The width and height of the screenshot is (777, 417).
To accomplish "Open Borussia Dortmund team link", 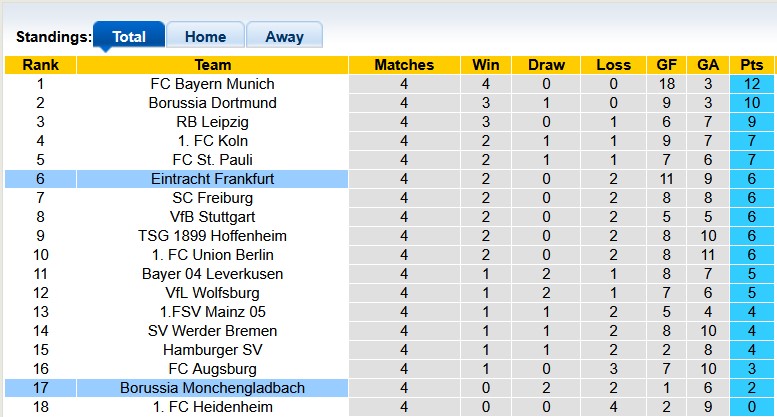I will (212, 103).
